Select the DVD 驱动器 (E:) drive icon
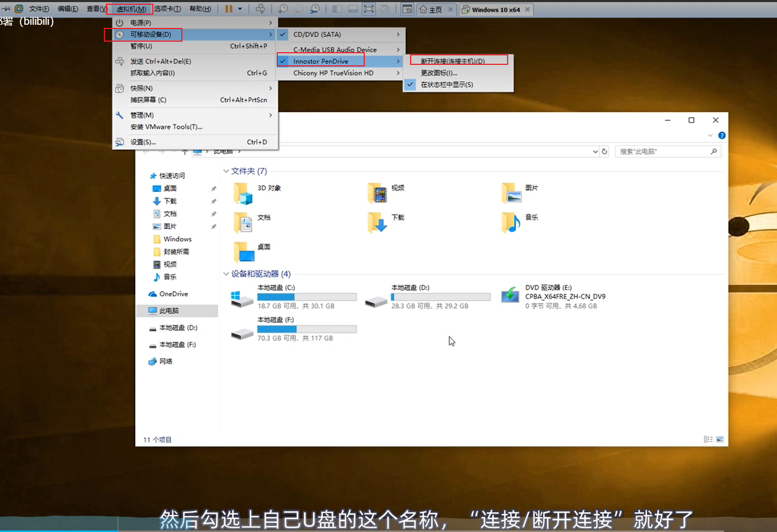Image resolution: width=777 pixels, height=532 pixels. point(510,295)
